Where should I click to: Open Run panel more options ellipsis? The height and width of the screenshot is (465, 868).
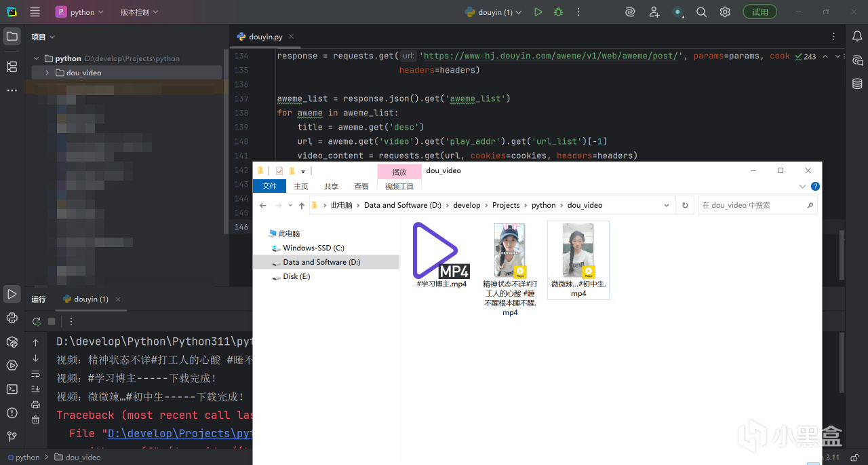[71, 321]
